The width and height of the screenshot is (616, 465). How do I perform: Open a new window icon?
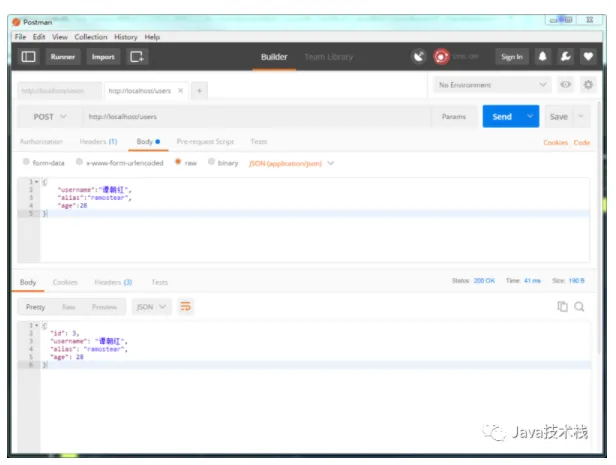point(137,57)
